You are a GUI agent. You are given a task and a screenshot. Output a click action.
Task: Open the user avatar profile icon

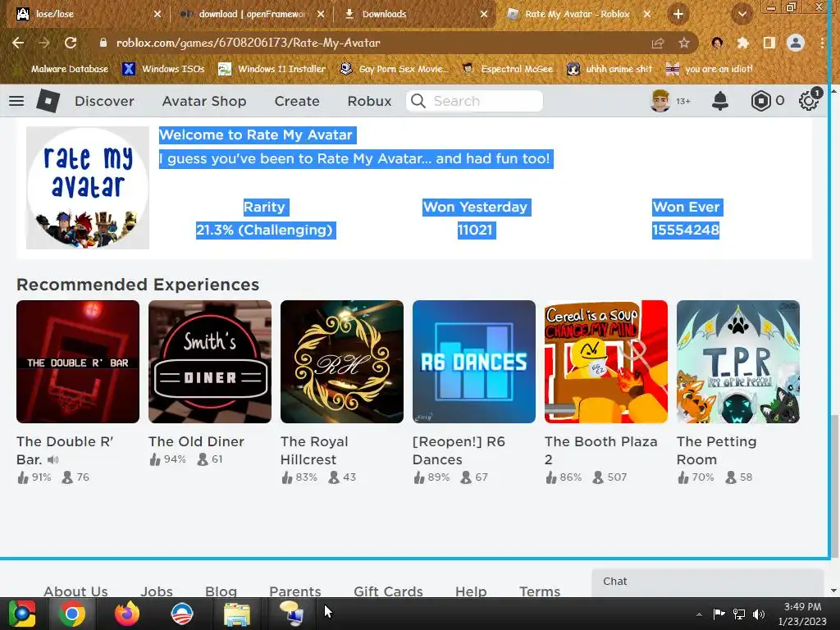(x=660, y=101)
